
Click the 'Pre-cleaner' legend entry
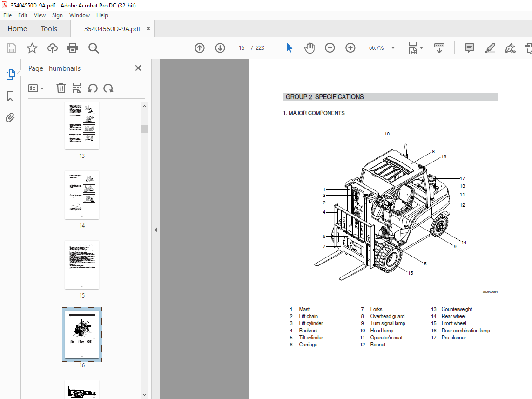click(x=454, y=338)
